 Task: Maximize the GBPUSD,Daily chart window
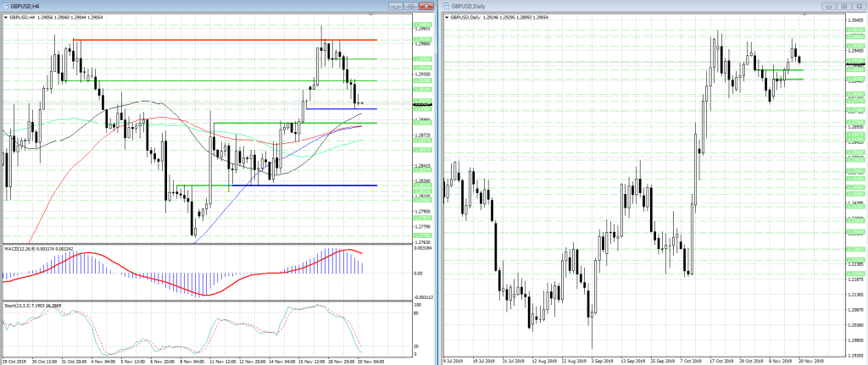tap(843, 6)
